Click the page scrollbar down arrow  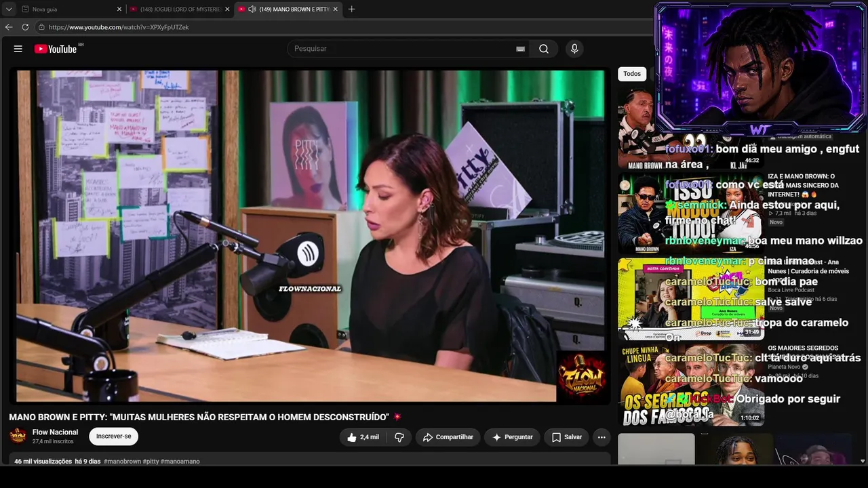pyautogui.click(x=863, y=461)
